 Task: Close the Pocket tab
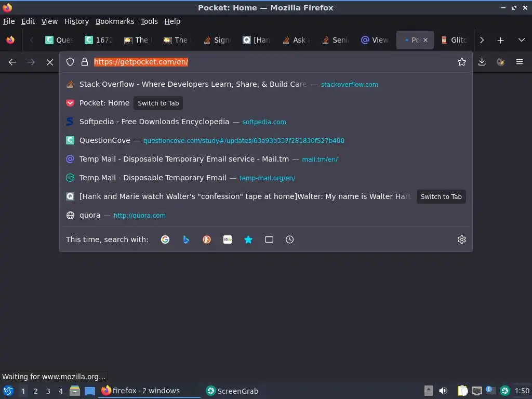(x=425, y=40)
